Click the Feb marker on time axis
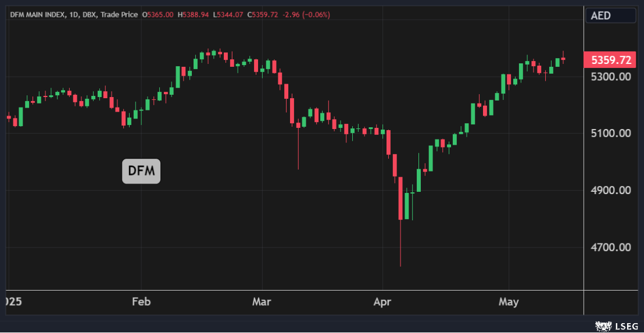 [x=141, y=302]
